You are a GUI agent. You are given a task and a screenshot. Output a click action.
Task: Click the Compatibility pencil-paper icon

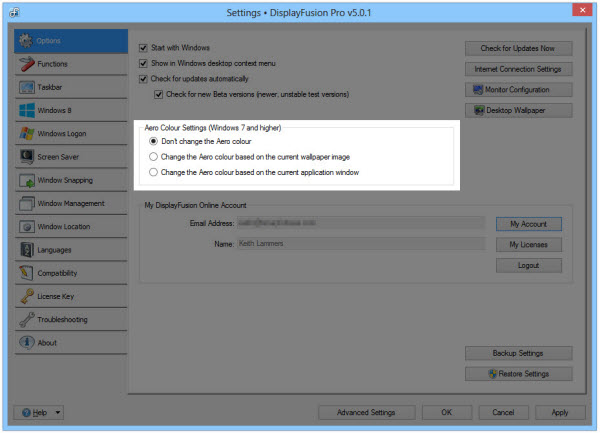click(x=26, y=273)
